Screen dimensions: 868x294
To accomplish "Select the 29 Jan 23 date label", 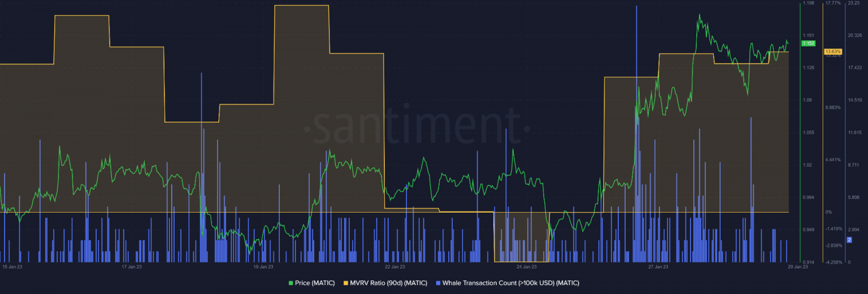I will (797, 266).
